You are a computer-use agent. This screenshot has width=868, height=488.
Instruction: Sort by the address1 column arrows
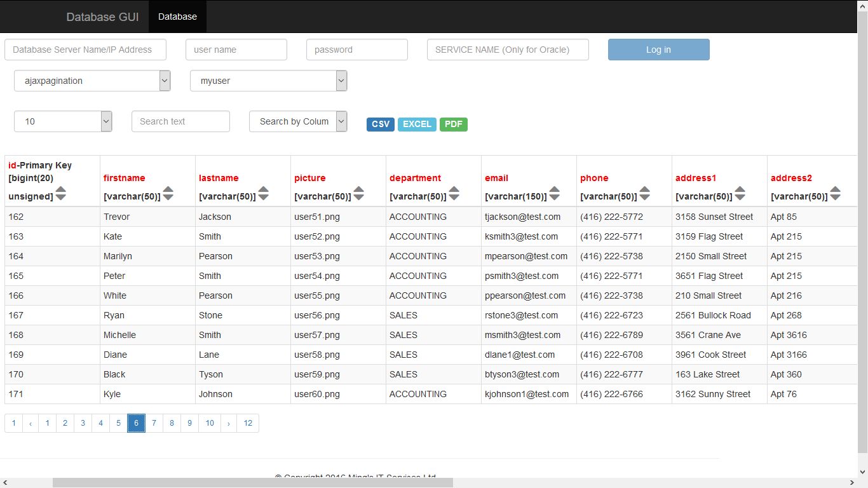point(740,194)
